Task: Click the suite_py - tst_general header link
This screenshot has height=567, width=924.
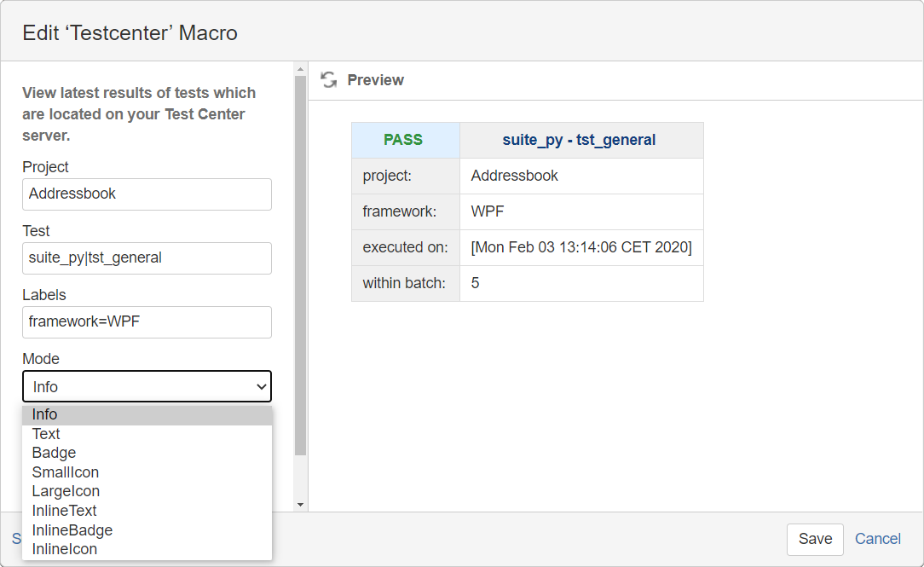Action: point(580,140)
